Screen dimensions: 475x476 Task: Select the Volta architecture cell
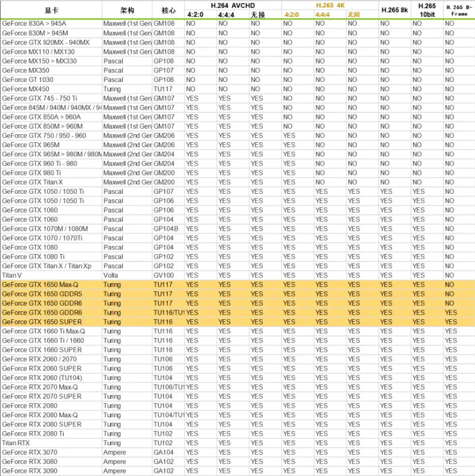click(x=111, y=275)
